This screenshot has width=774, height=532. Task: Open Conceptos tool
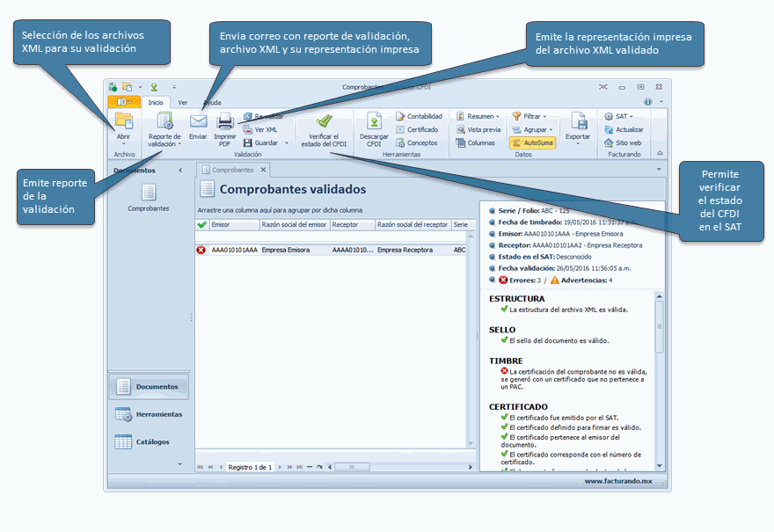click(x=416, y=142)
